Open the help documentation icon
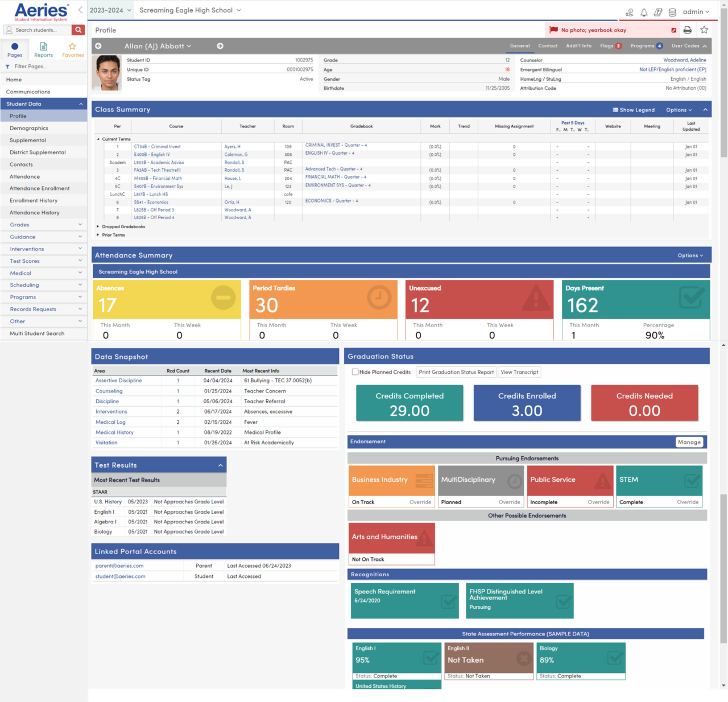 tap(658, 11)
